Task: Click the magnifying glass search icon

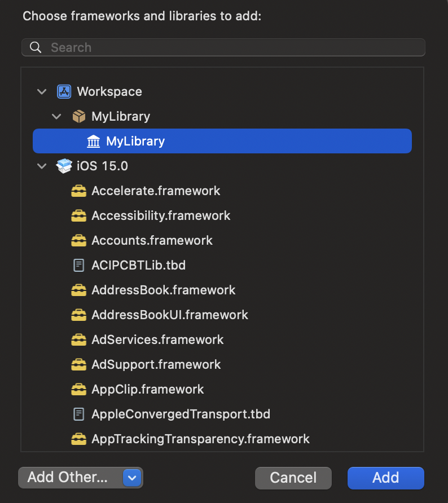Action: coord(36,47)
